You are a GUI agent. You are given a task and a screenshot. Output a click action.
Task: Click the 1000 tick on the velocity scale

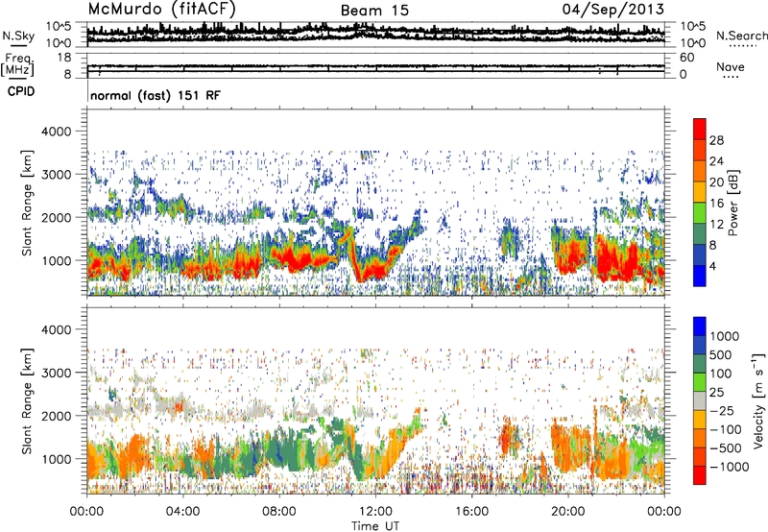[725, 336]
